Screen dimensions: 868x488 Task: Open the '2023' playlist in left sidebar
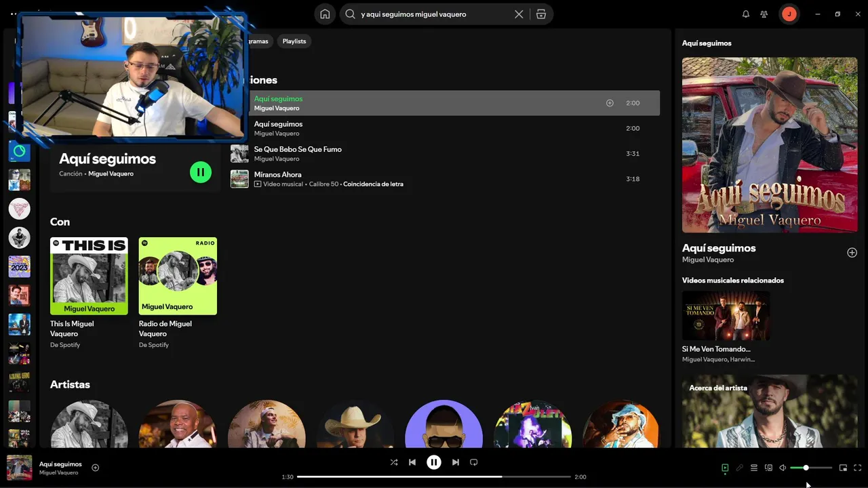pyautogui.click(x=19, y=266)
